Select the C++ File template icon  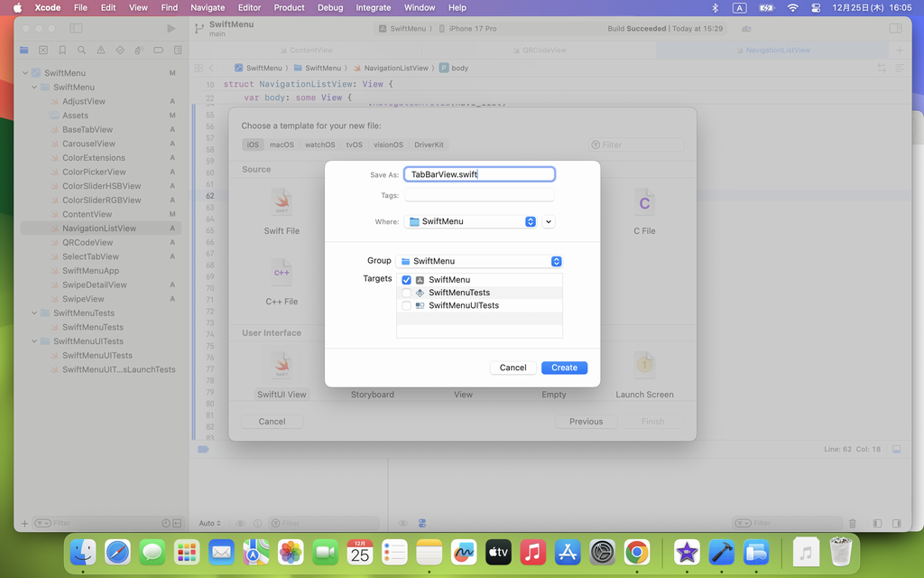tap(282, 271)
